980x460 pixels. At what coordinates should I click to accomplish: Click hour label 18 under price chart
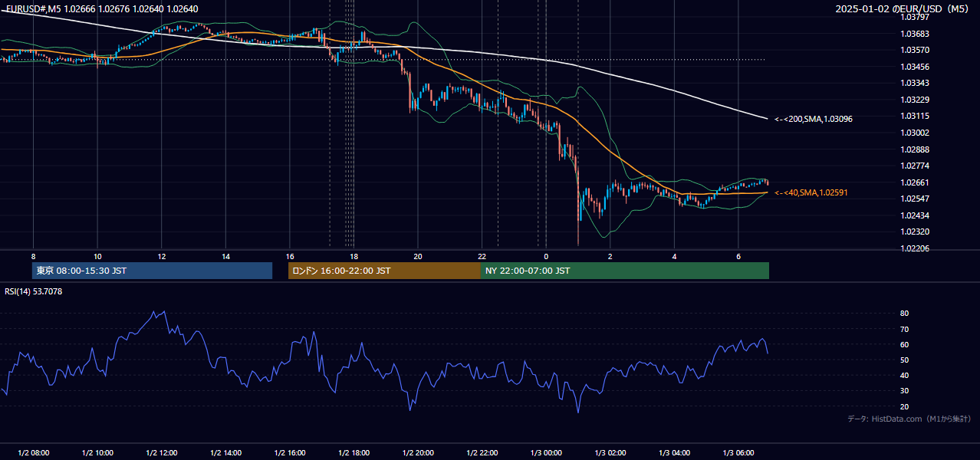354,256
